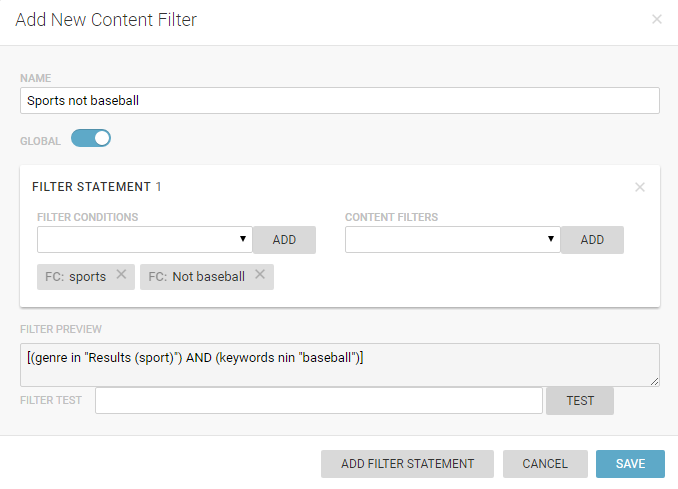Select the 'FC: Not baseball' chip label
The width and height of the screenshot is (678, 489).
coord(195,277)
